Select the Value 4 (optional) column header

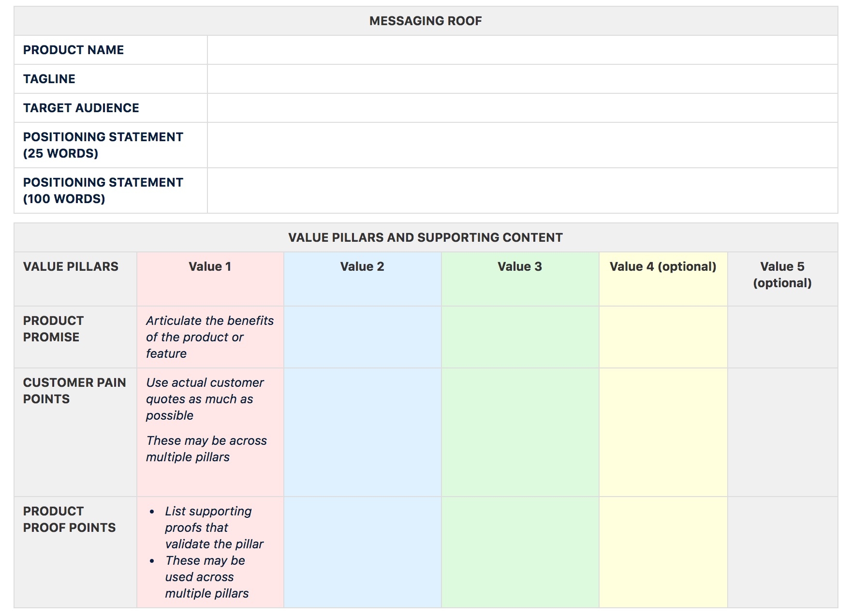point(663,266)
